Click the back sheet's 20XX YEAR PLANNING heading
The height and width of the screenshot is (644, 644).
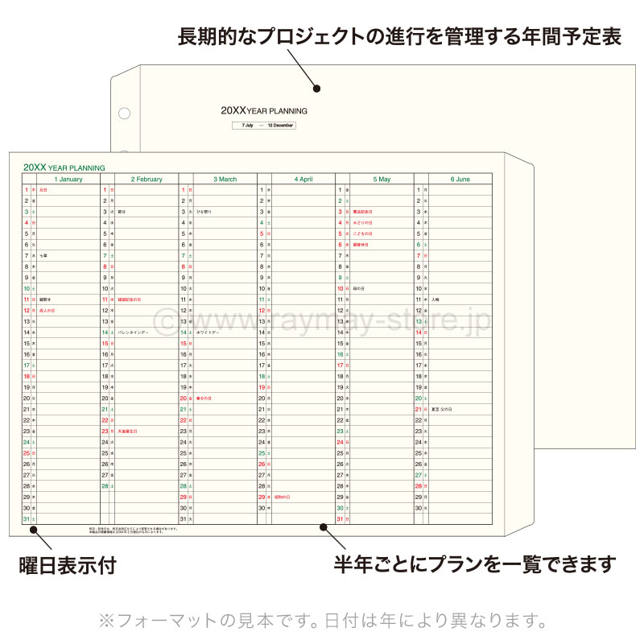click(x=263, y=111)
